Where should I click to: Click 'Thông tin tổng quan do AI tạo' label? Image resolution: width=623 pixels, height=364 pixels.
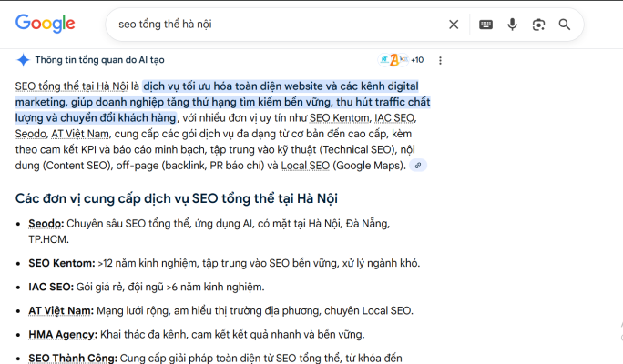tap(99, 60)
